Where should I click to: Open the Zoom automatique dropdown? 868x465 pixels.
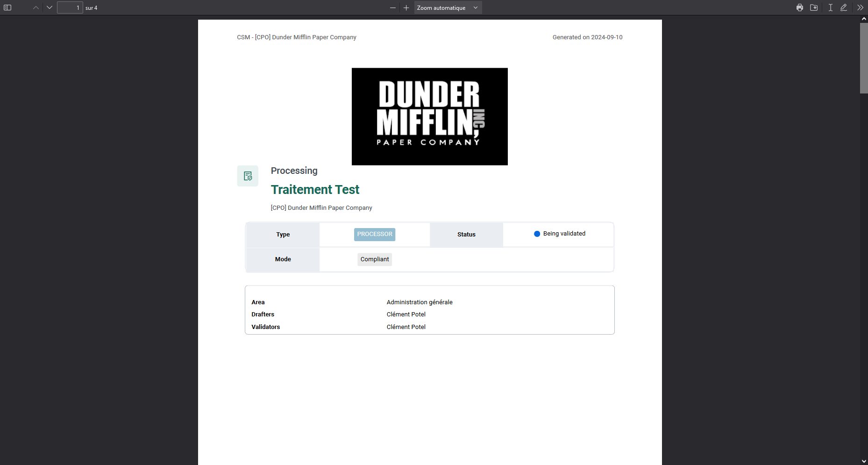point(448,7)
